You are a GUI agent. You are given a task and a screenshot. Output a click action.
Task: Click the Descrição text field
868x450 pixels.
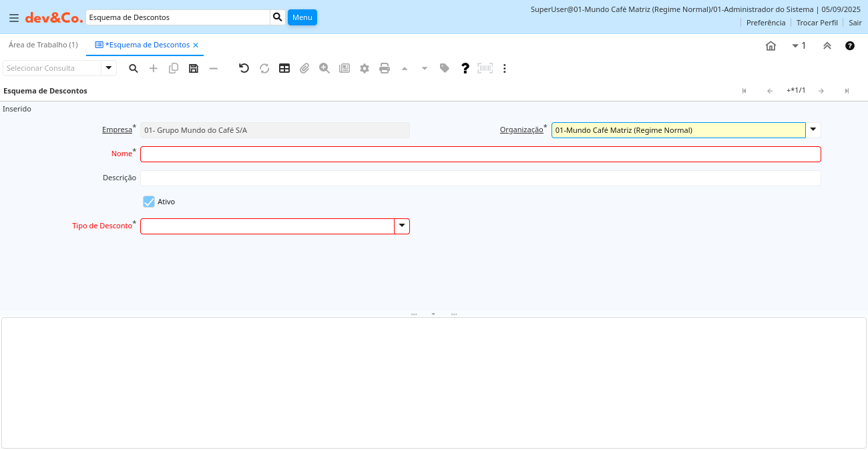point(480,178)
